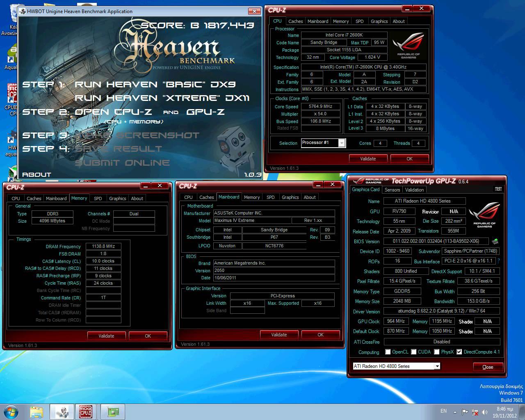Click the Maximus IV Extreme model field
Viewport: 525px width, 420px height.
click(x=252, y=220)
